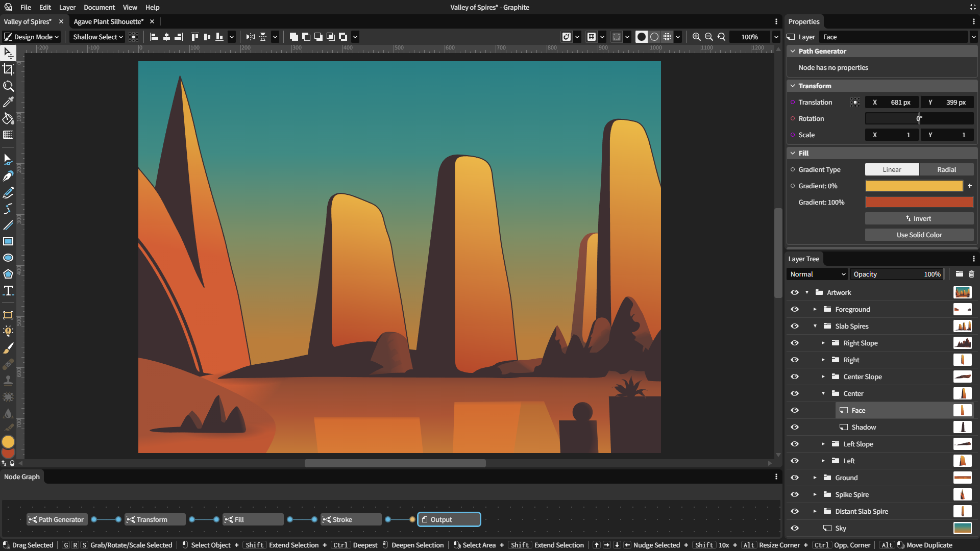Viewport: 980px width, 551px height.
Task: Switch to Radial gradient type
Action: click(x=946, y=169)
